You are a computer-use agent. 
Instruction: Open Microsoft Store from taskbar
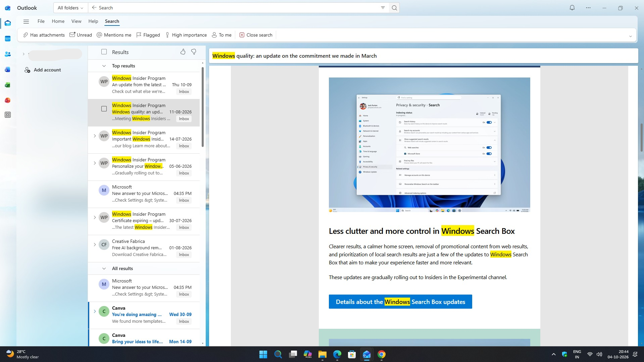point(352,354)
